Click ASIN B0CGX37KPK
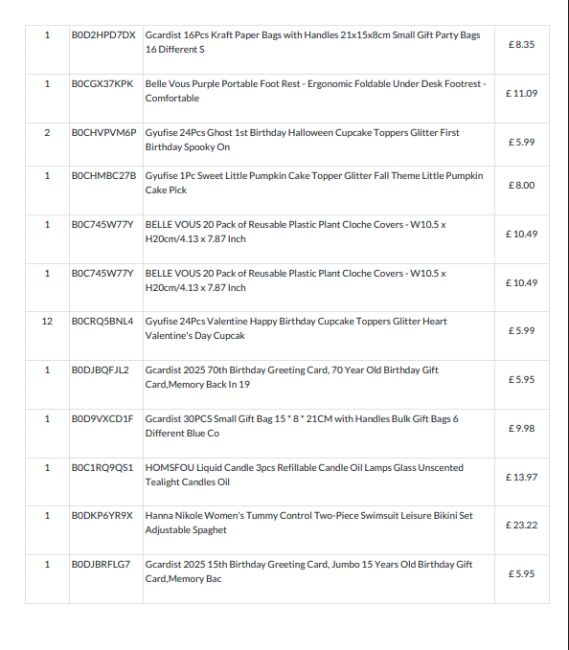This screenshot has height=650, width=569. click(102, 84)
